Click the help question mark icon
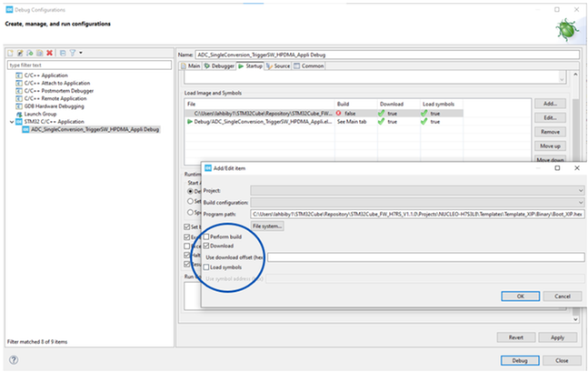Image resolution: width=588 pixels, height=372 pixels. (14, 360)
